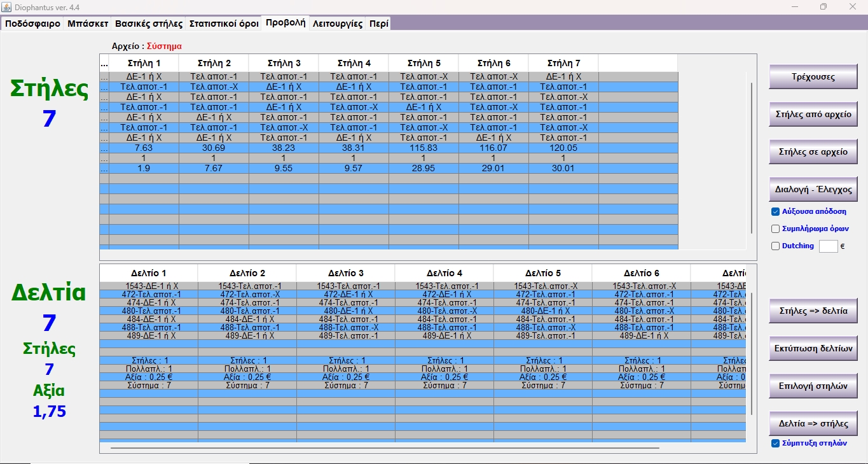Click the Δελτίο 4 header
Screen dimensions: 868x464
(x=444, y=273)
